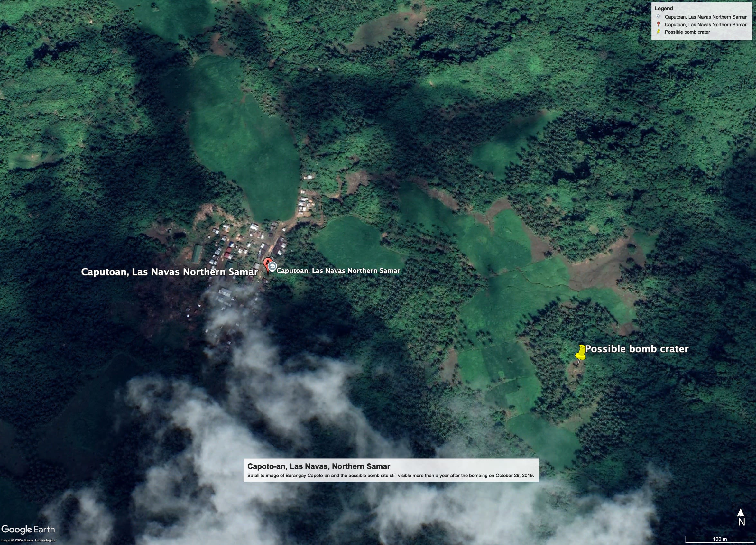
Task: Click the satellite image caption description sentence
Action: click(x=390, y=475)
